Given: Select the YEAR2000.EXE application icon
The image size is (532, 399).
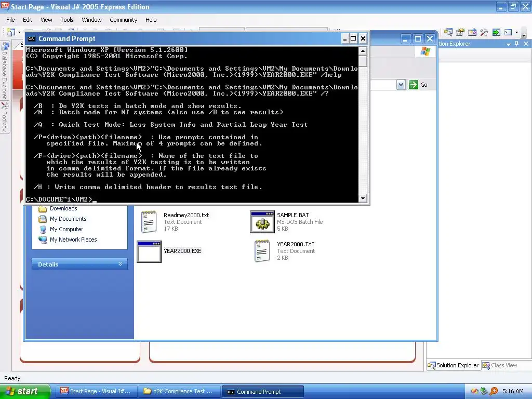Looking at the screenshot, I should pos(149,251).
